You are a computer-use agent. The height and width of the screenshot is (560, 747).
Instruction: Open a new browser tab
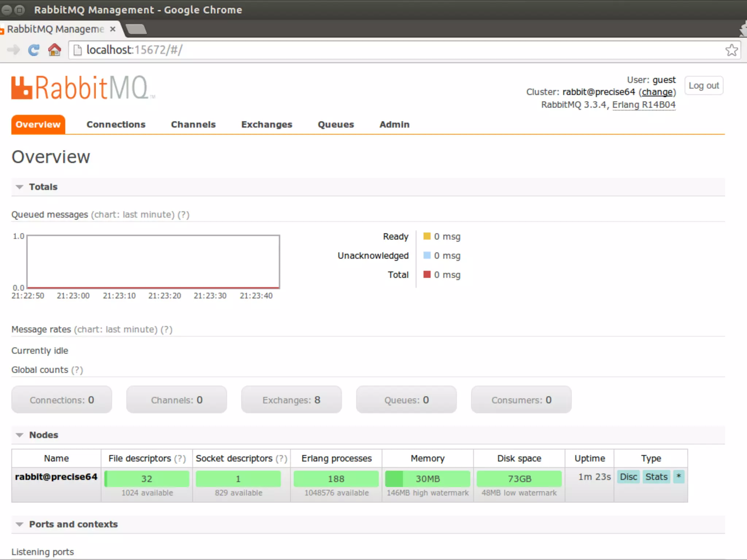(136, 29)
